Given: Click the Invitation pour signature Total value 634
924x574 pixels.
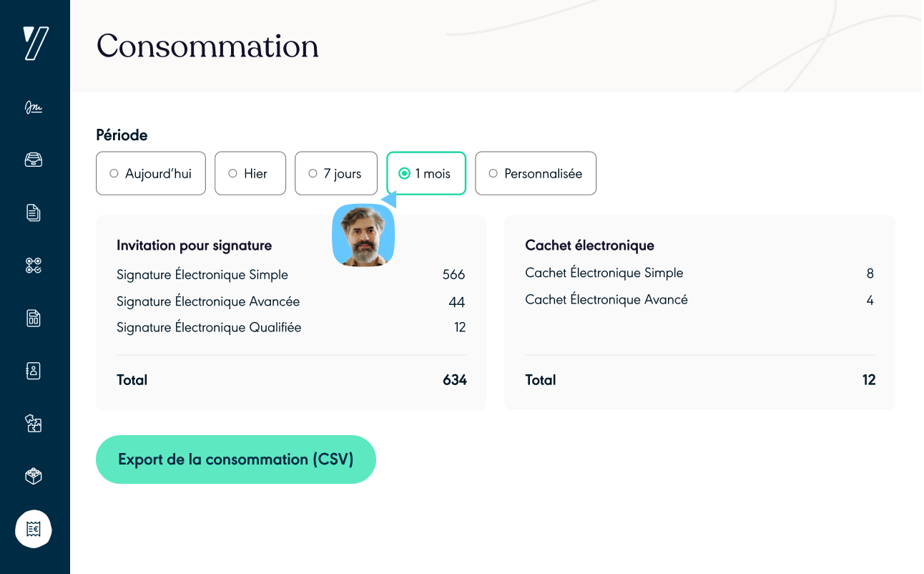Looking at the screenshot, I should click(454, 380).
